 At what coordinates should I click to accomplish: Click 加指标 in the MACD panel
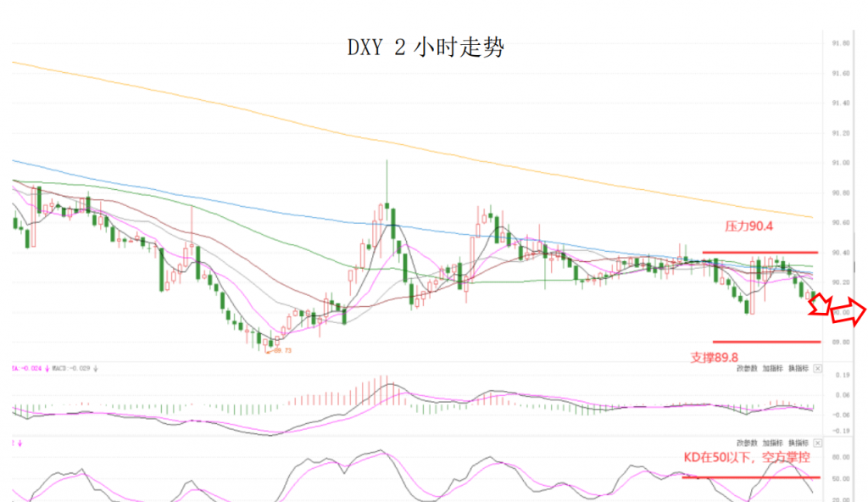coord(772,369)
